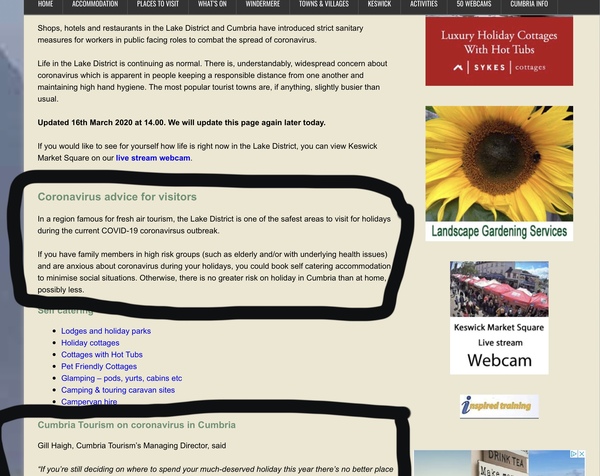Open Cumbria Info in navigation bar

click(529, 5)
